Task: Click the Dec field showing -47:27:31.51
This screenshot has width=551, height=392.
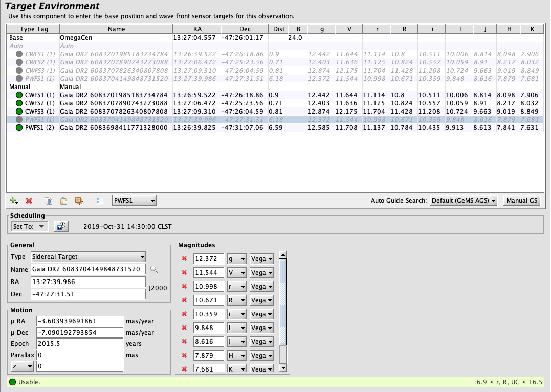Action: [88, 294]
